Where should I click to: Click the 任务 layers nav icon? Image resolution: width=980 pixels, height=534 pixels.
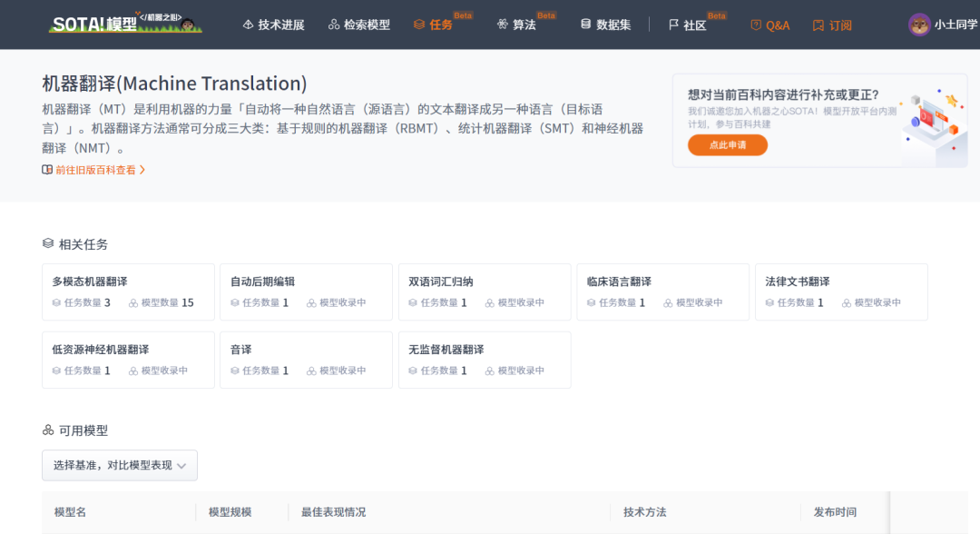pos(418,25)
